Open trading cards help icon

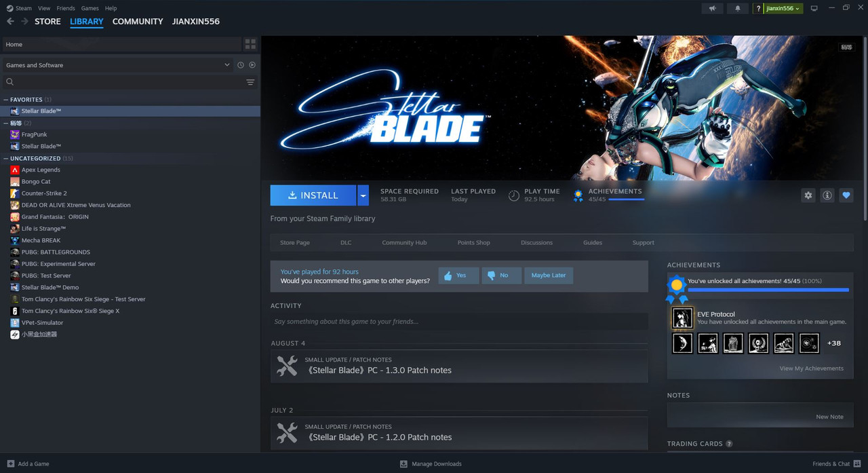(x=729, y=444)
